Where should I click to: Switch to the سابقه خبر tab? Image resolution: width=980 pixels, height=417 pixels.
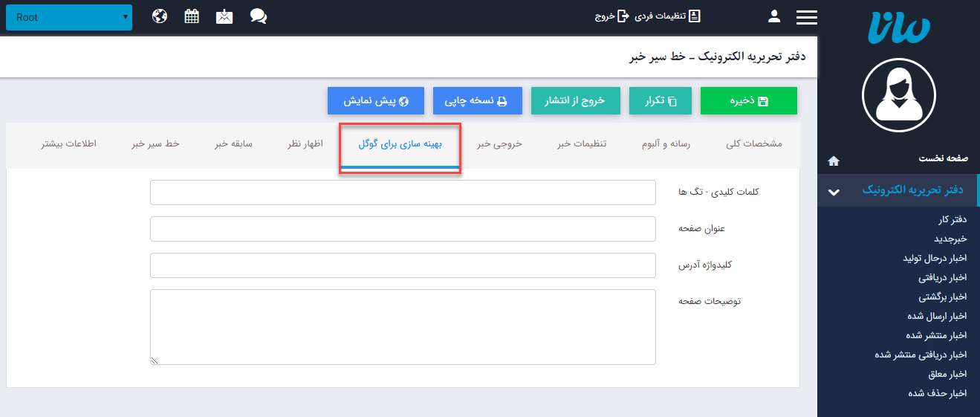233,144
